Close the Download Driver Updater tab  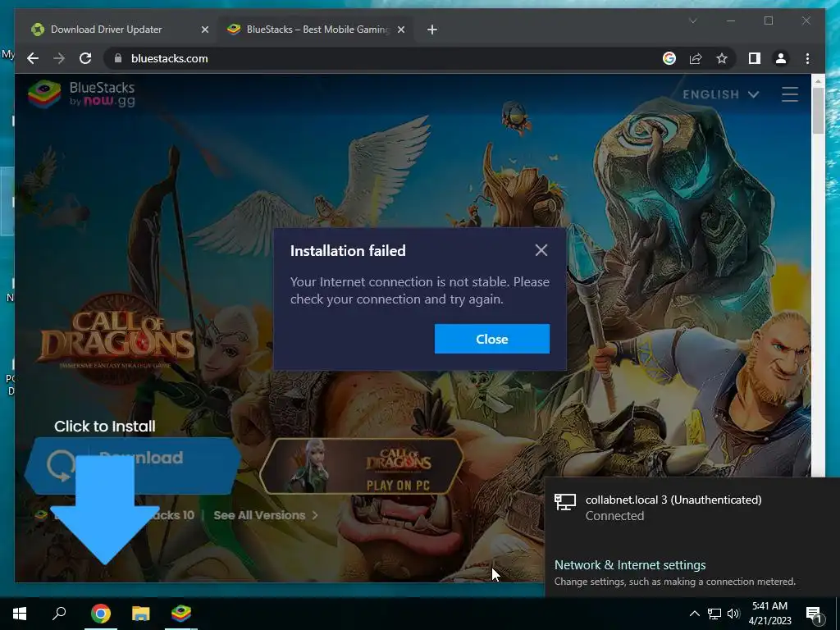(x=204, y=30)
